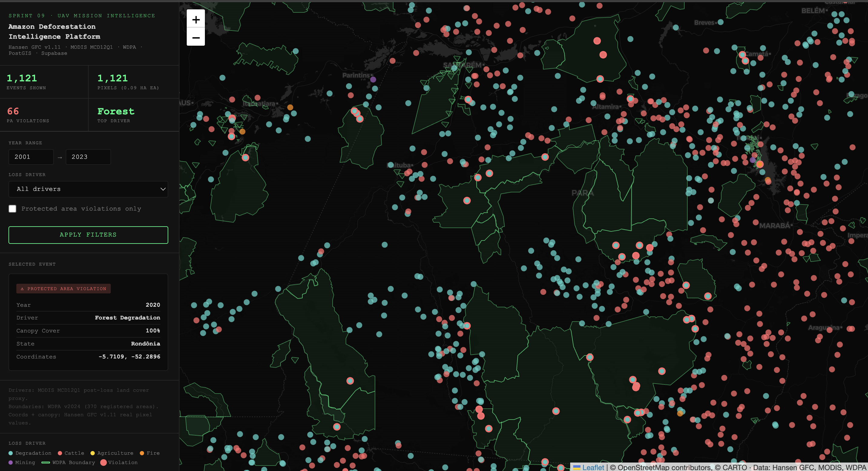Click the Amazon Deforestation Intelligence Platform title
Image resolution: width=868 pixels, height=471 pixels.
[x=54, y=31]
